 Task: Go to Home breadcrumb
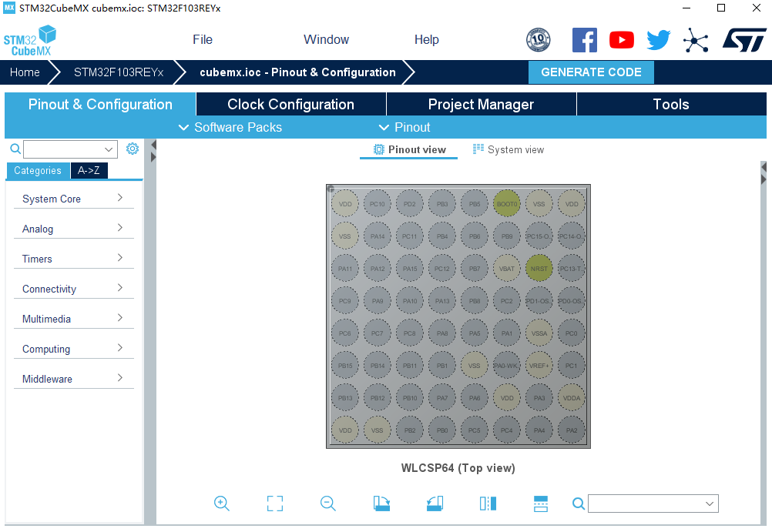pos(25,72)
